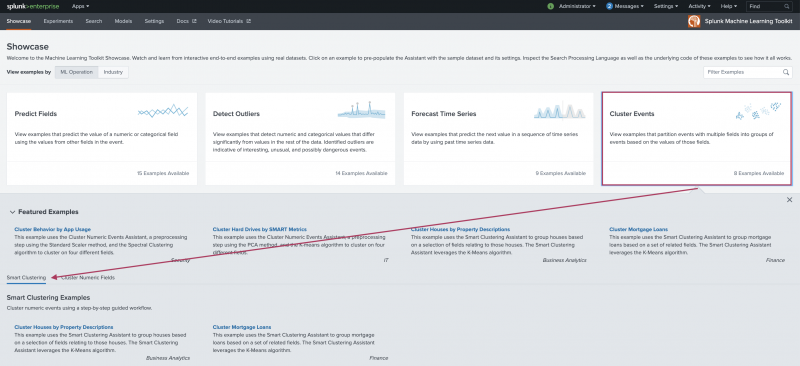Open the Messages dropdown
The width and height of the screenshot is (800, 366).
pos(629,6)
